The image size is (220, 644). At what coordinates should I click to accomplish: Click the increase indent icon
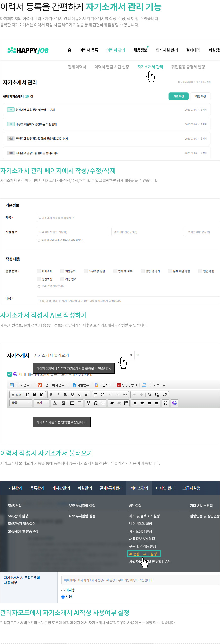(118, 395)
